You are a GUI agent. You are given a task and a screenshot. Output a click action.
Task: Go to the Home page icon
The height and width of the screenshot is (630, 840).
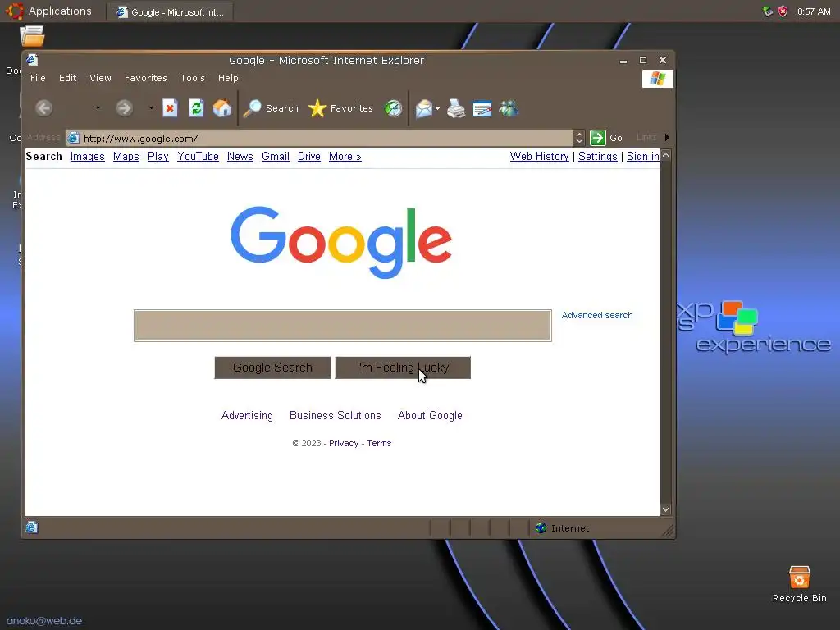click(x=221, y=108)
